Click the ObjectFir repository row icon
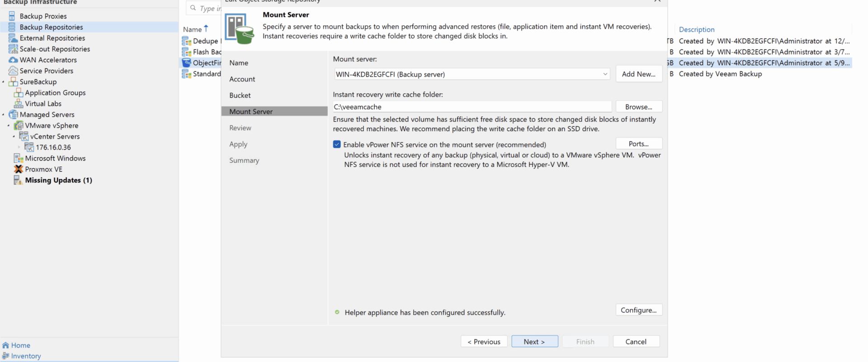The image size is (868, 362). [186, 62]
